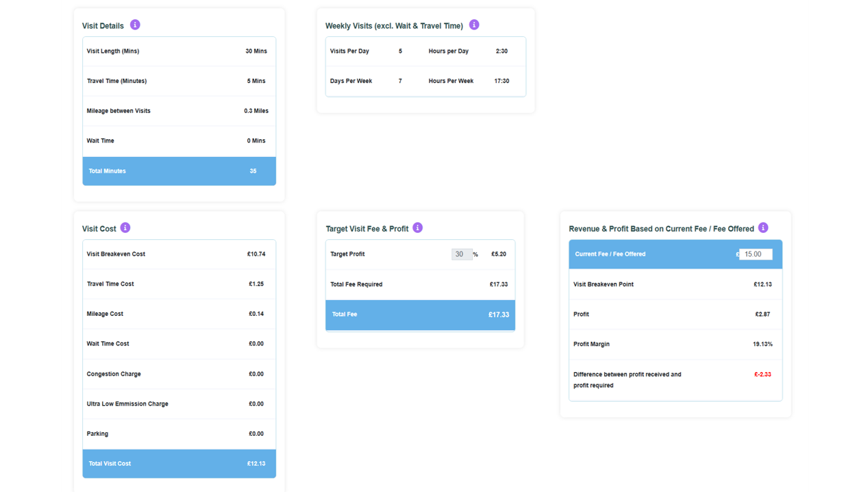
Task: Click the Visits Per Day value
Action: click(401, 51)
